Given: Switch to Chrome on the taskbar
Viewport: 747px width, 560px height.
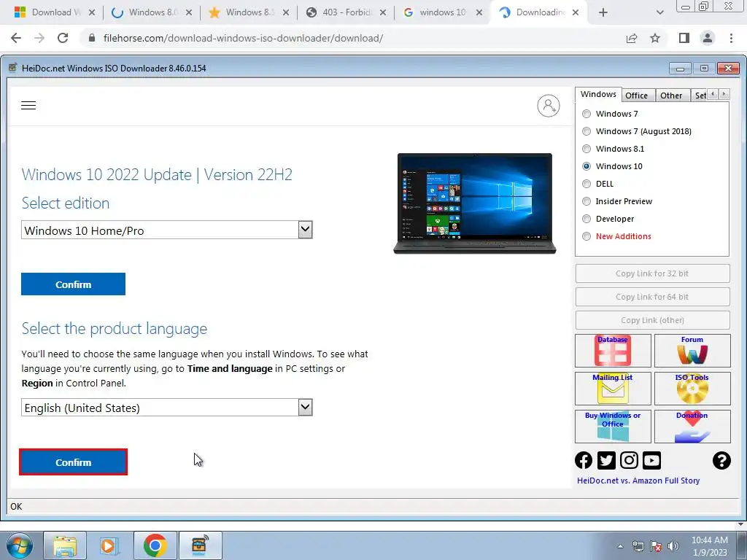Looking at the screenshot, I should tap(155, 545).
